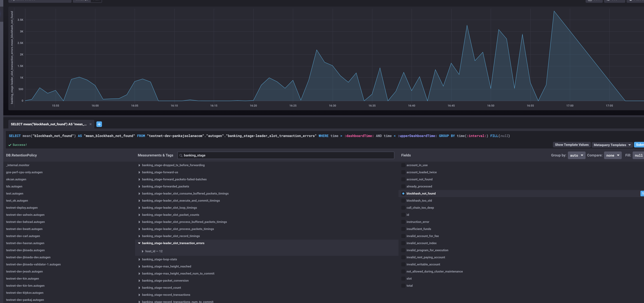644x303 pixels.
Task: Toggle the account_in_use field checkbox
Action: [403, 165]
